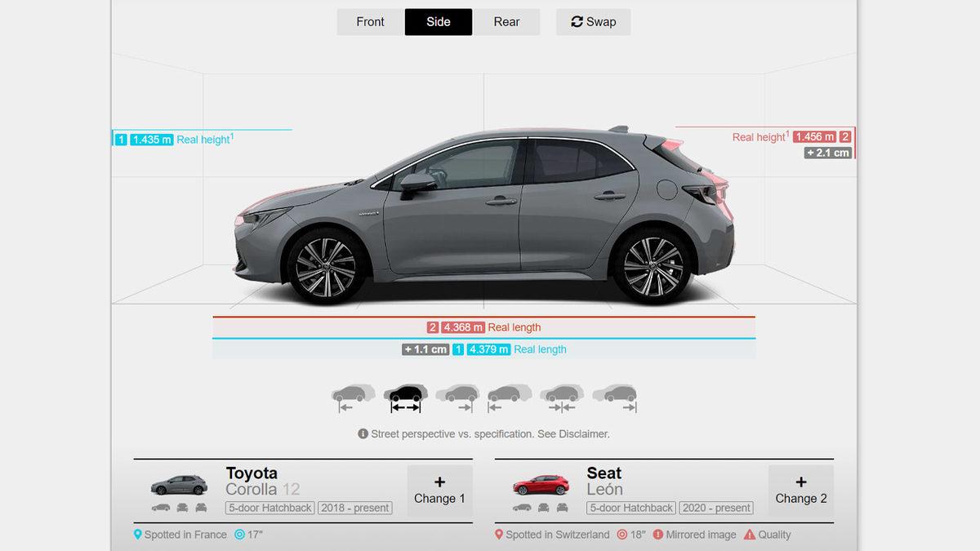Click the 4.379 m real length label
This screenshot has width=980, height=551.
click(x=489, y=349)
